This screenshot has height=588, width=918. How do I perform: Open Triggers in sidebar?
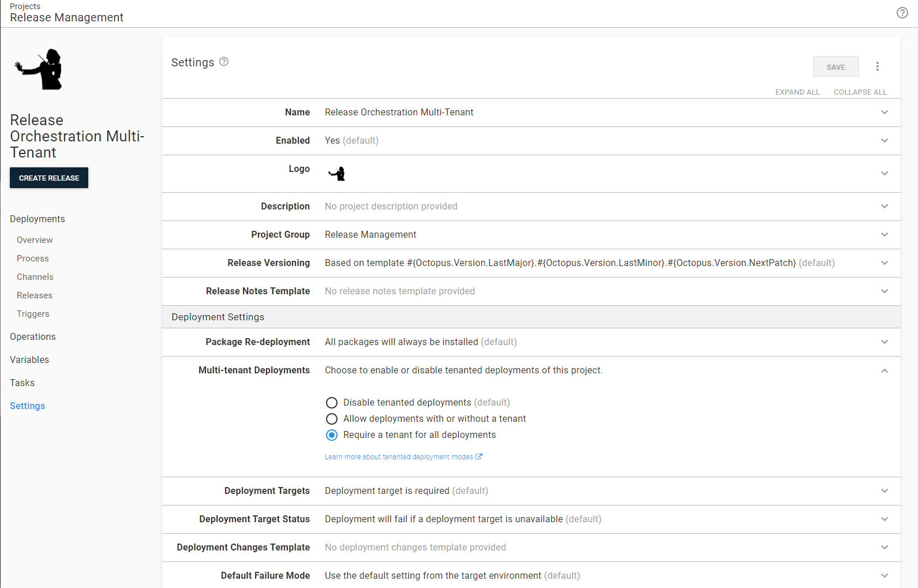33,314
